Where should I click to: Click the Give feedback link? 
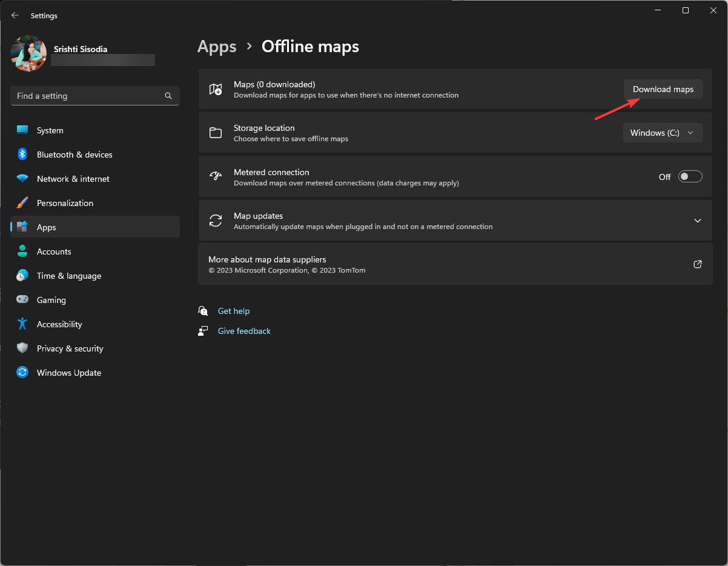243,330
